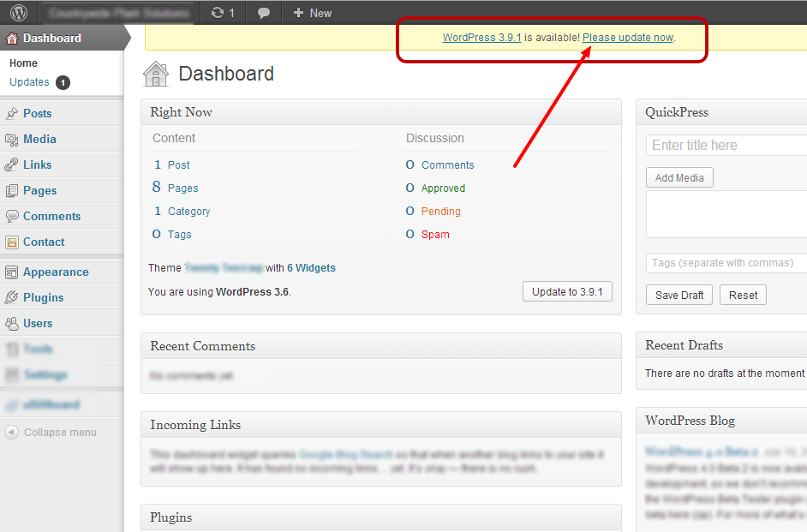Open the 1 Category link
807x532 pixels.
click(182, 211)
